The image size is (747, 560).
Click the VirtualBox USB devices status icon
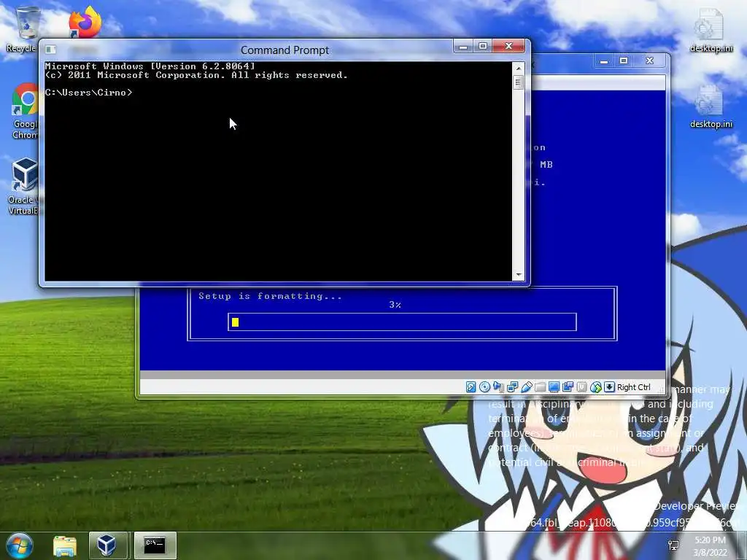[527, 387]
